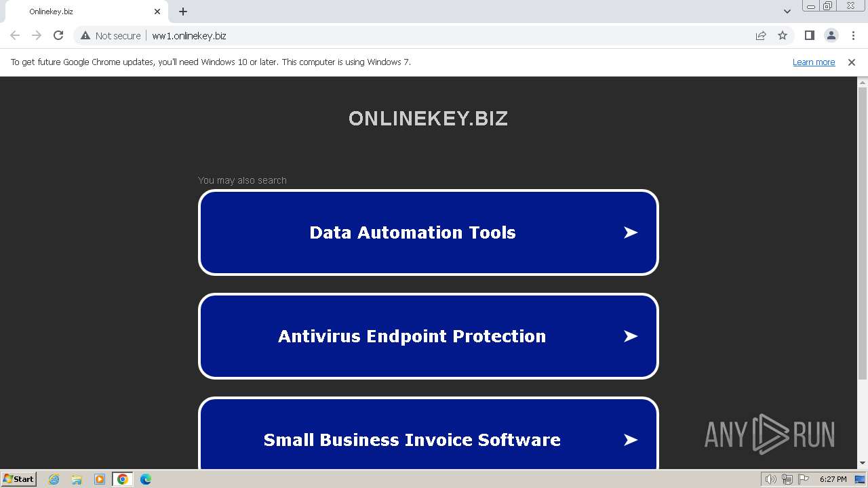Open Small Business Invoice Software result

(429, 434)
